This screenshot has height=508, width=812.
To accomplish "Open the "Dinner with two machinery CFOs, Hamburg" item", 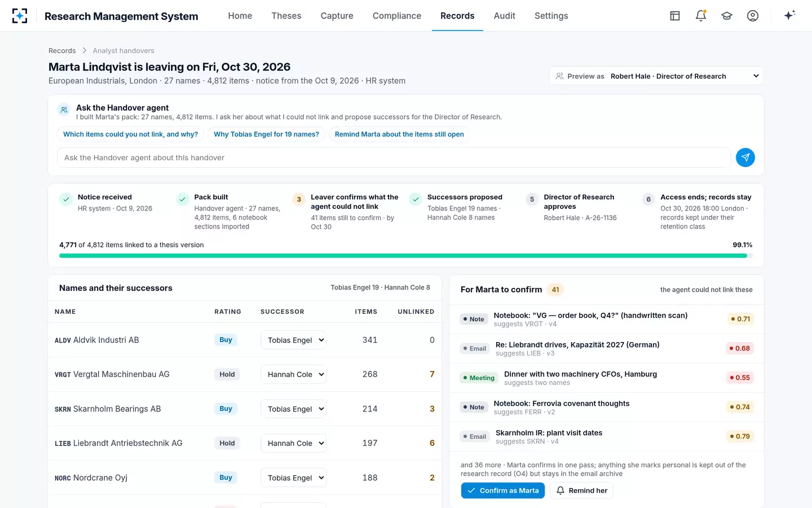I will click(607, 378).
